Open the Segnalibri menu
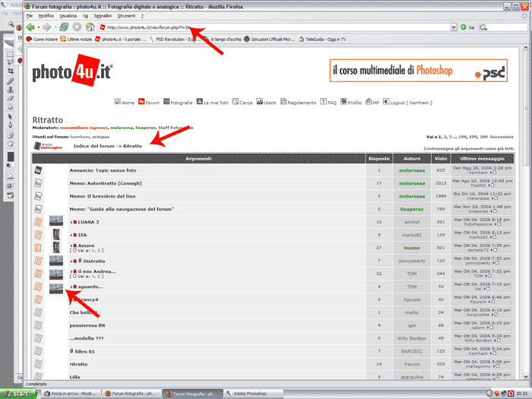Viewport: 532px width, 399px height. click(x=103, y=15)
